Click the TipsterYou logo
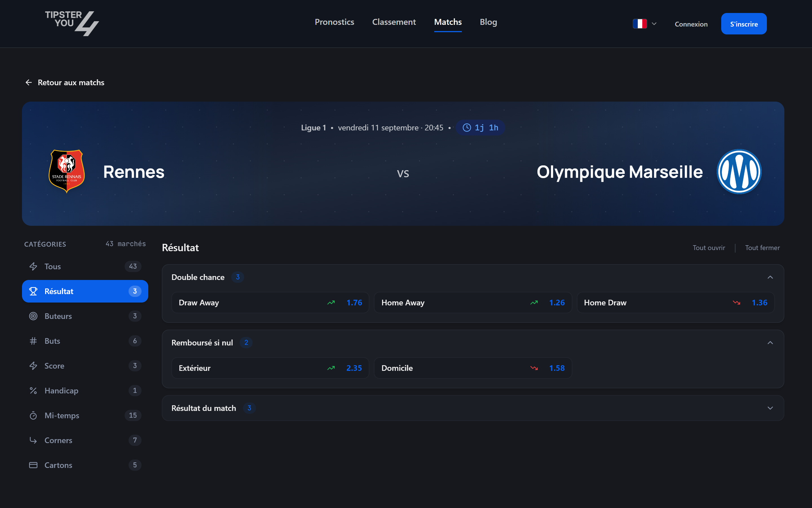812x508 pixels. pyautogui.click(x=72, y=23)
